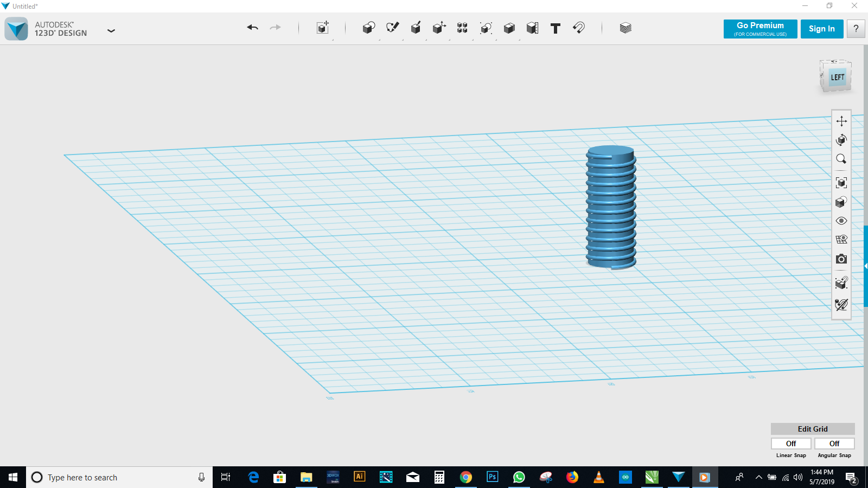Click the greyed Redo arrow
This screenshot has height=488, width=868.
click(276, 28)
